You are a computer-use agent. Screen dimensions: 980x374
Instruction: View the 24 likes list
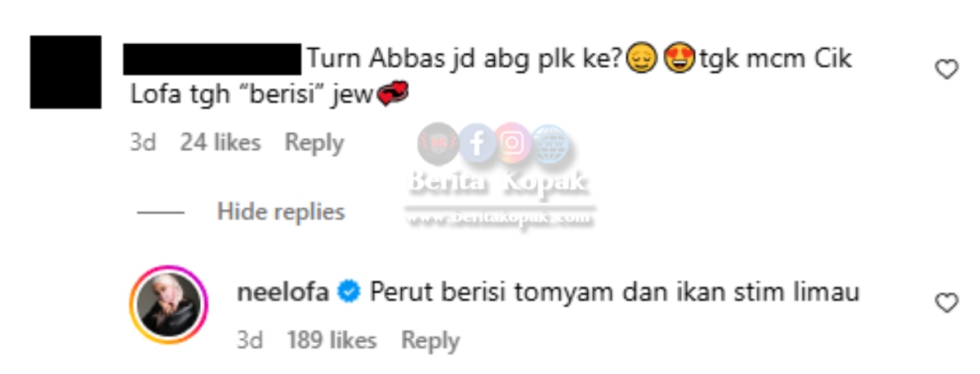220,143
